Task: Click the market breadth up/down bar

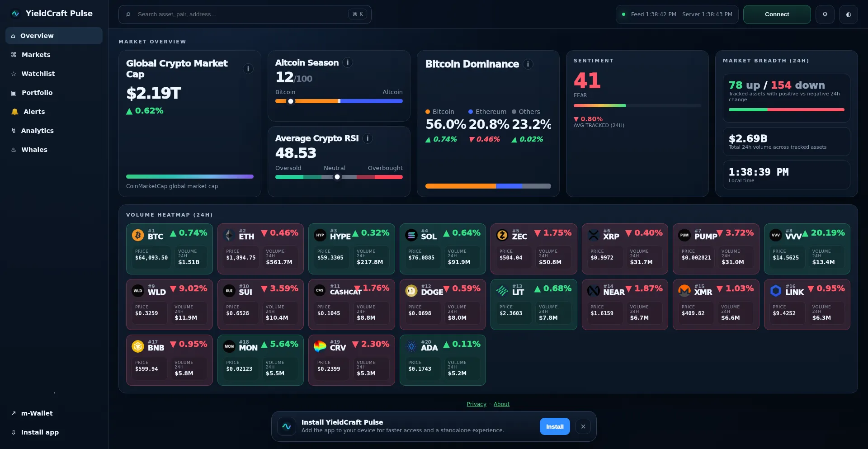Action: tap(787, 109)
